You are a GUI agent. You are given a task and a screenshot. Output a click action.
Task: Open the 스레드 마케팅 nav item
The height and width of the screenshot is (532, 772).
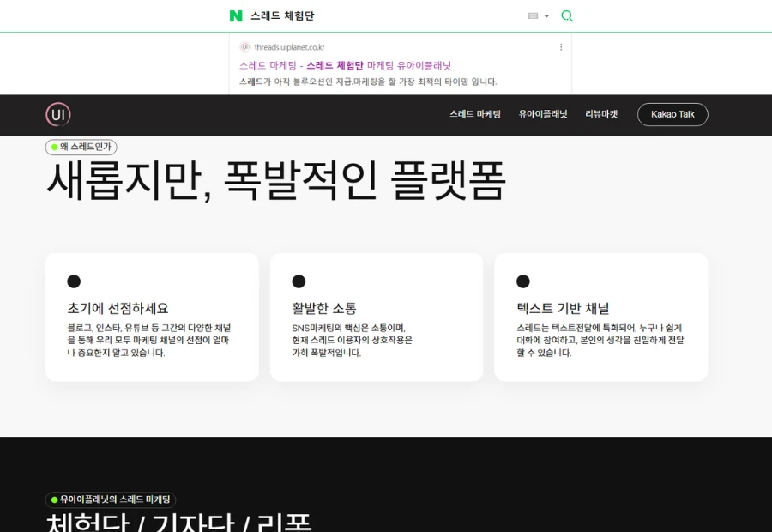[475, 114]
